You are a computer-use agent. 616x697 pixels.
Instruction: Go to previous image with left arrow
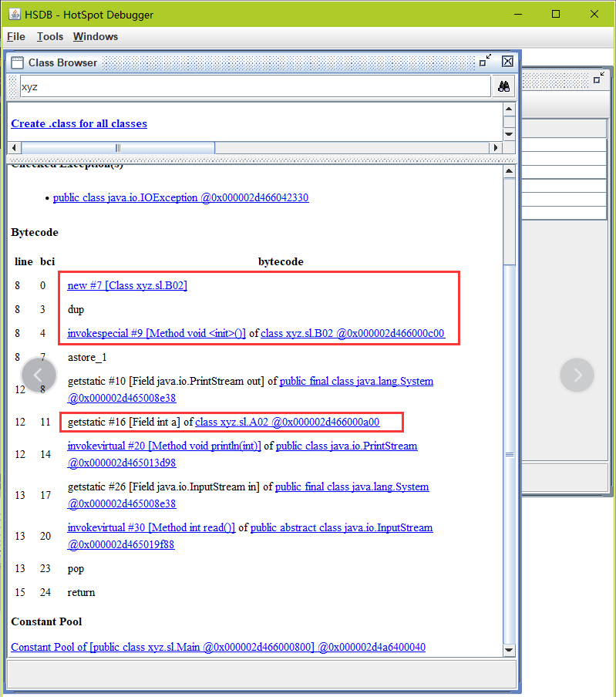pos(39,375)
